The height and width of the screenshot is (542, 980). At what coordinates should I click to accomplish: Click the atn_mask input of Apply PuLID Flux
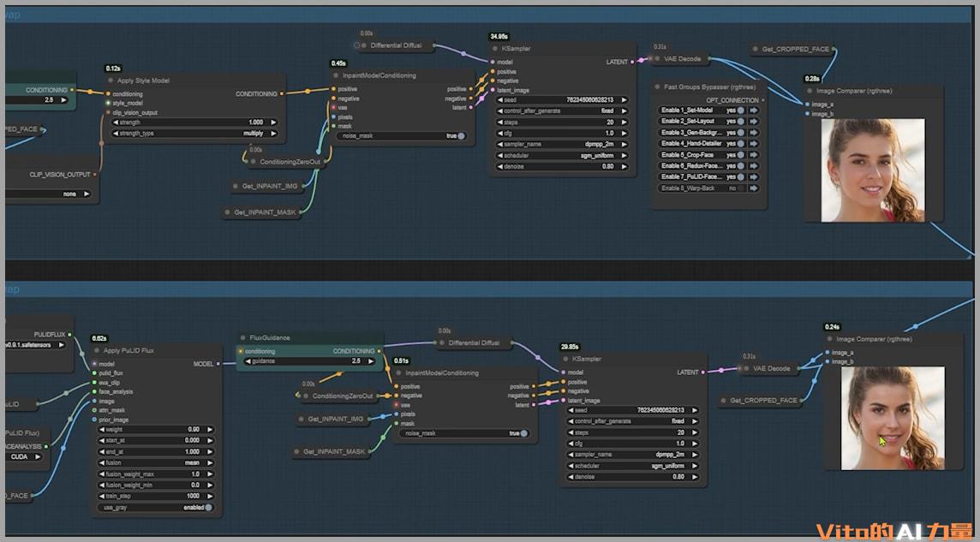pyautogui.click(x=94, y=411)
